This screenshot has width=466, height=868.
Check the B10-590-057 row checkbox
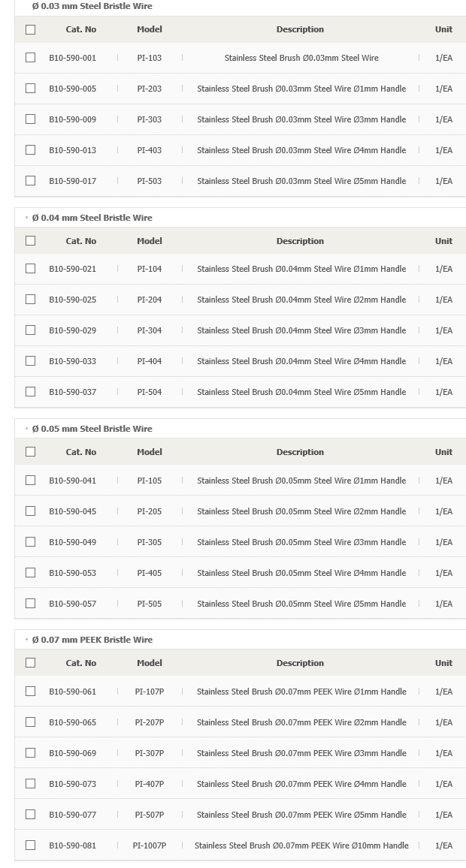coord(31,604)
